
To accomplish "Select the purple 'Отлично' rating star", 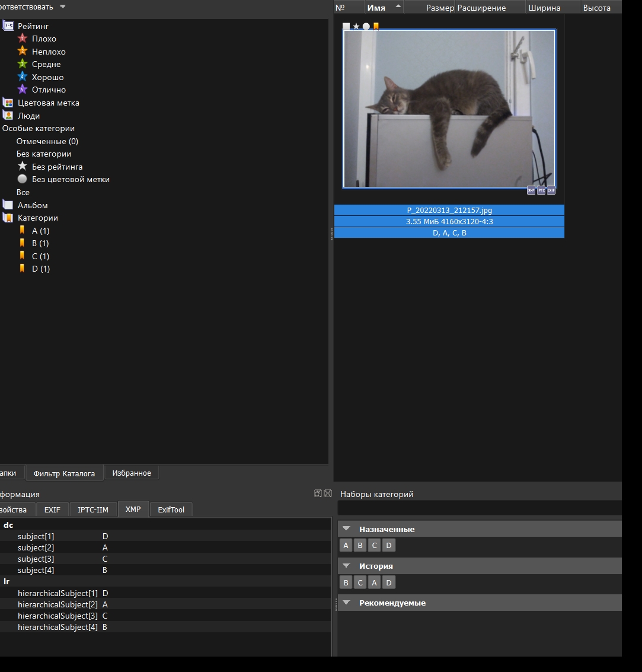I will coord(23,90).
